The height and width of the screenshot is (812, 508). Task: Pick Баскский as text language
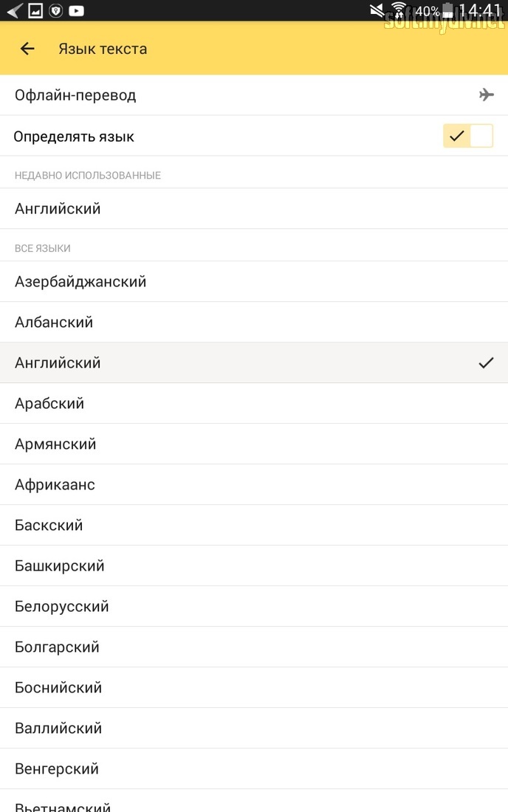tap(254, 525)
